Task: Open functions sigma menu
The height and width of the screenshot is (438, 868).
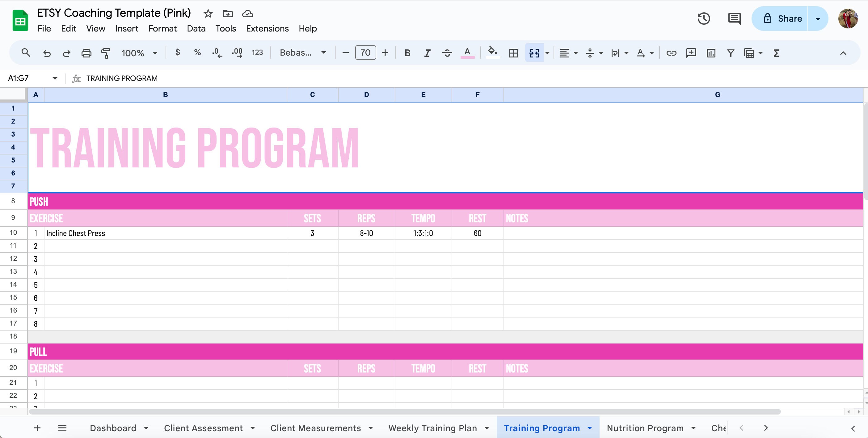Action: (776, 53)
